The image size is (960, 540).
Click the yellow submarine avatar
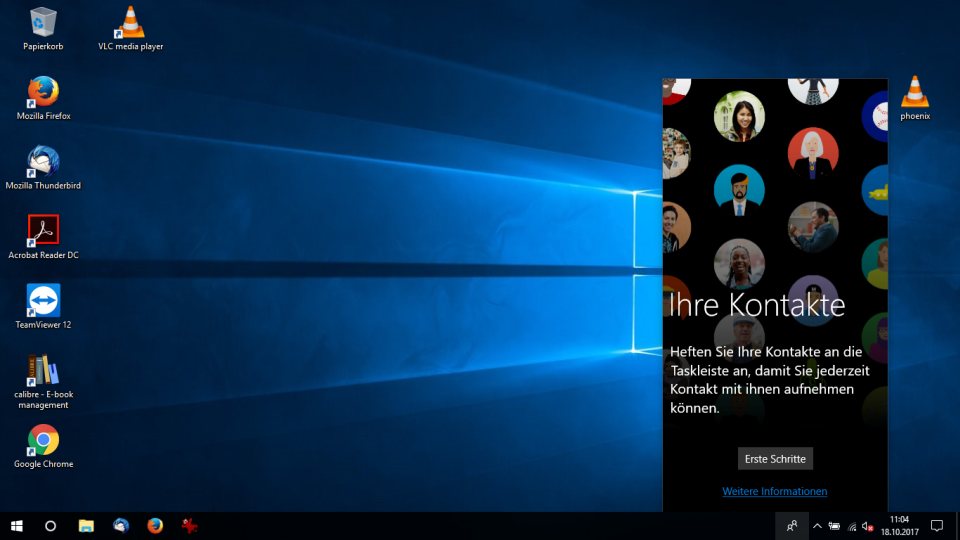coord(876,190)
